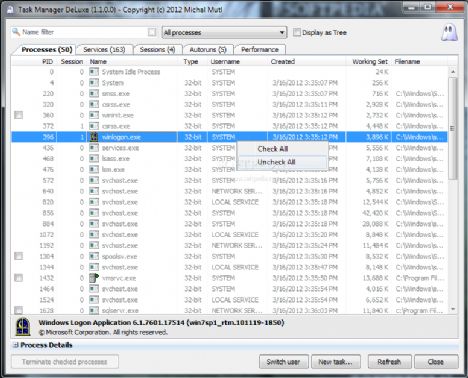Screen dimensions: 468x378
Task: Click the icon of svchost.exe PID 820
Action: [x=94, y=202]
